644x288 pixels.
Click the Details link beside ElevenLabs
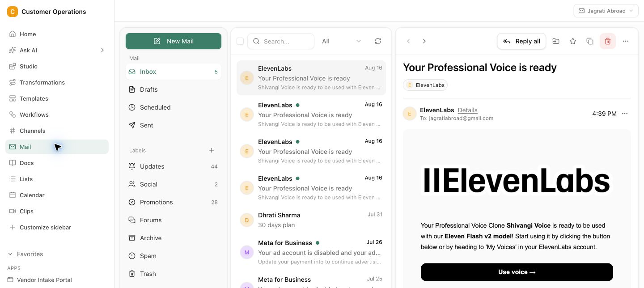point(468,110)
